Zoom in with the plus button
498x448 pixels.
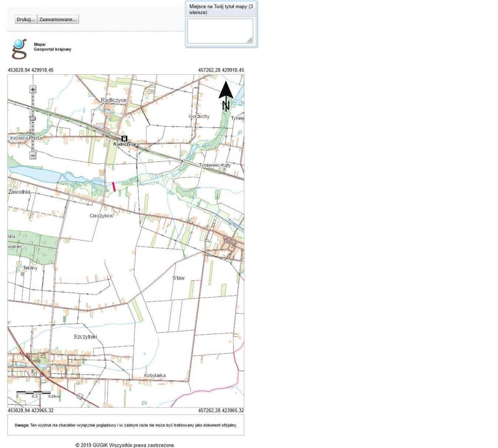(x=33, y=89)
